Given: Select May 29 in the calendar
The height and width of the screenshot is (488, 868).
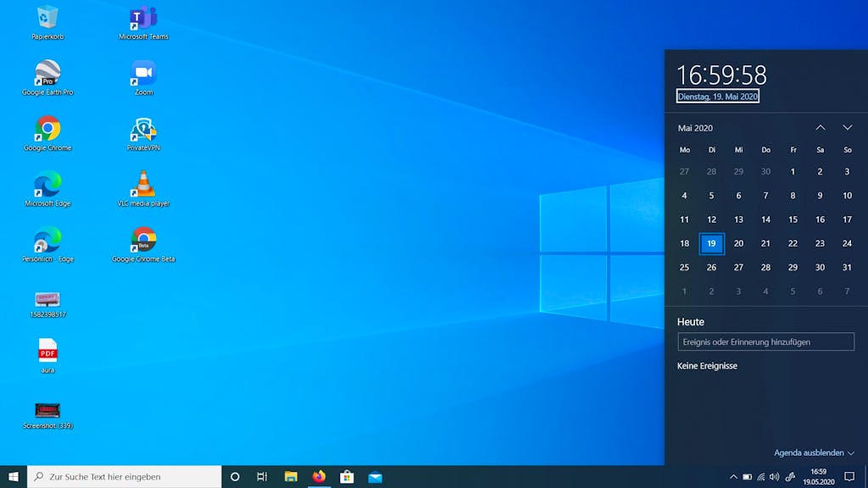Looking at the screenshot, I should (793, 267).
